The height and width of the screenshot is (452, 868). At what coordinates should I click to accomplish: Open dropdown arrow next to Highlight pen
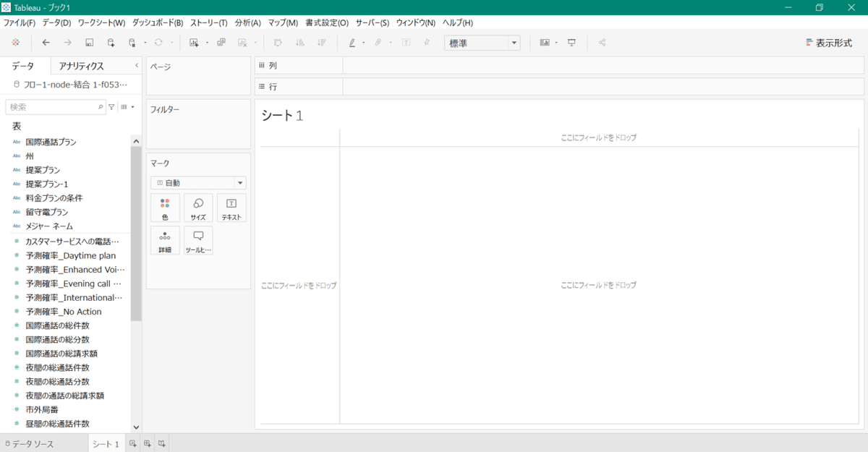point(364,43)
